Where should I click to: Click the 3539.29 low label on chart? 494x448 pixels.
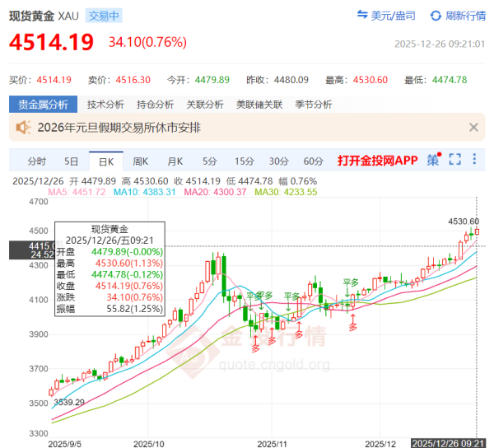(x=69, y=403)
